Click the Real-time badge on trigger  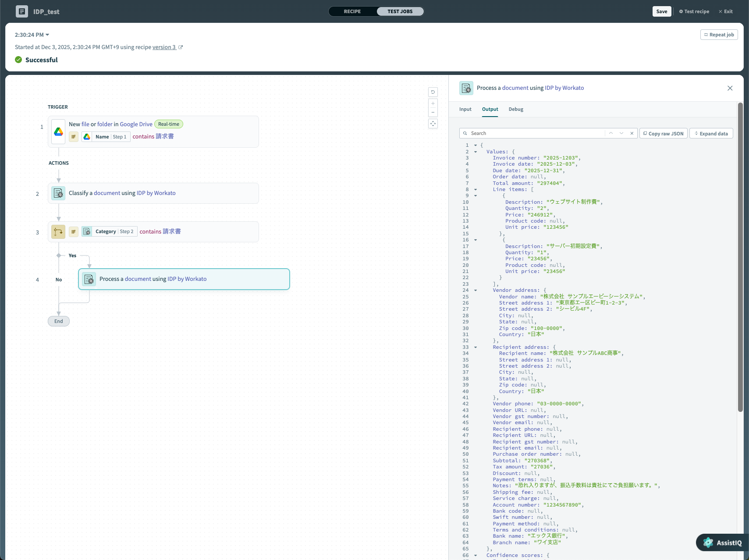click(169, 124)
